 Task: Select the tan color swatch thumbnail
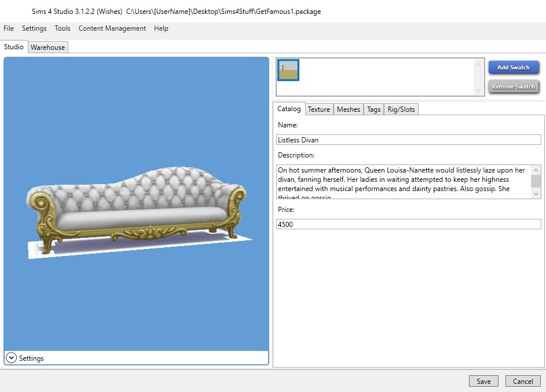tap(288, 70)
